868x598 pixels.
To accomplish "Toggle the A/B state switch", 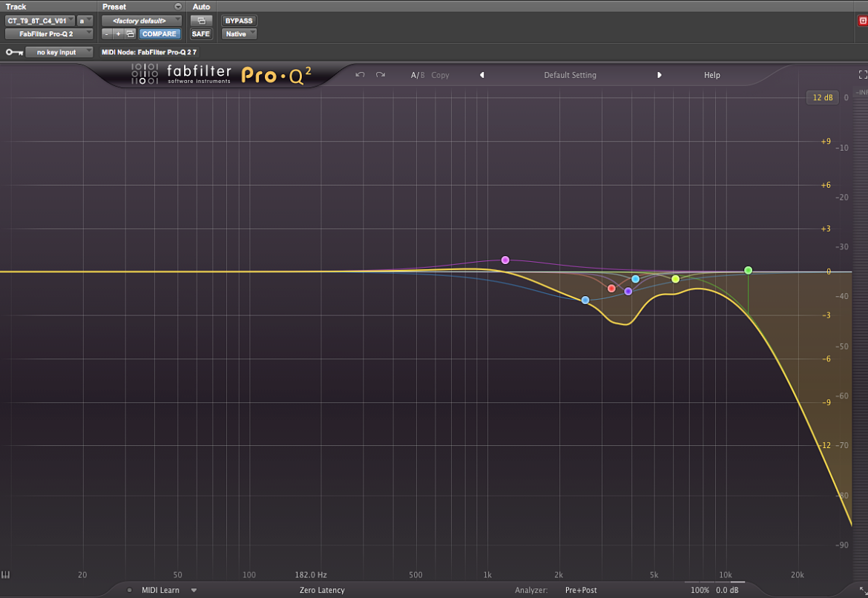I will (418, 75).
